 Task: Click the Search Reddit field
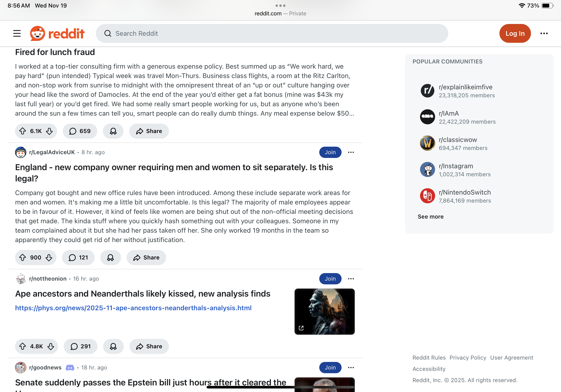272,33
